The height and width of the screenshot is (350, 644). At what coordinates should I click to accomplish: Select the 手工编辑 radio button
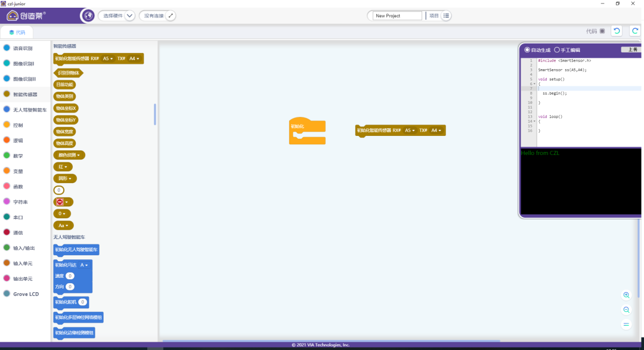tap(557, 50)
